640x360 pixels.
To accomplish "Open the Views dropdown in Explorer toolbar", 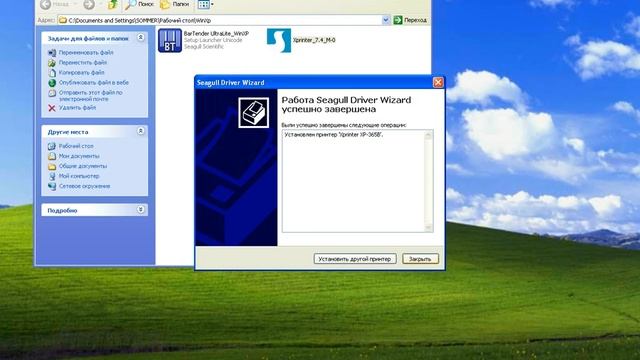I will (x=205, y=4).
